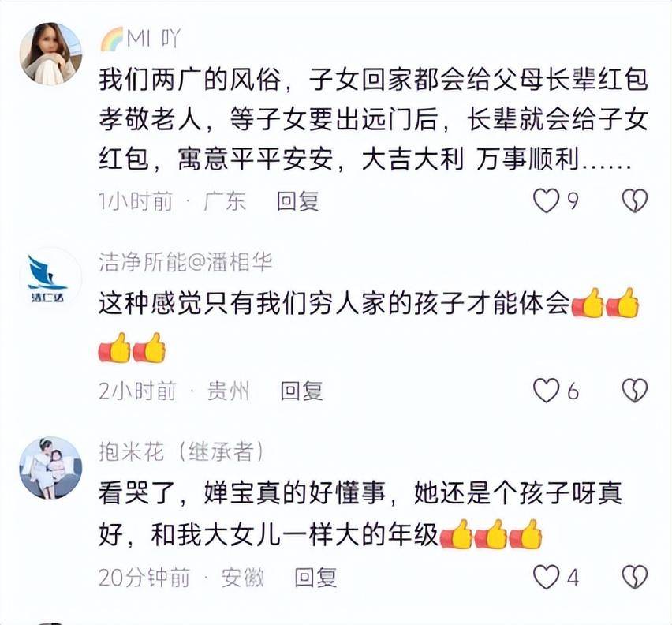This screenshot has width=672, height=625.
Task: Reply to the 安徽 comment
Action: point(315,578)
